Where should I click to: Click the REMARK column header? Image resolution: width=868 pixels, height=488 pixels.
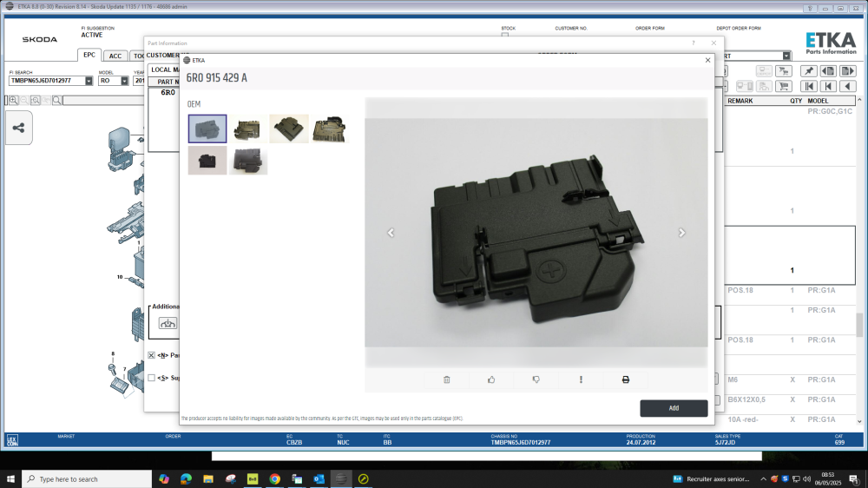click(740, 101)
